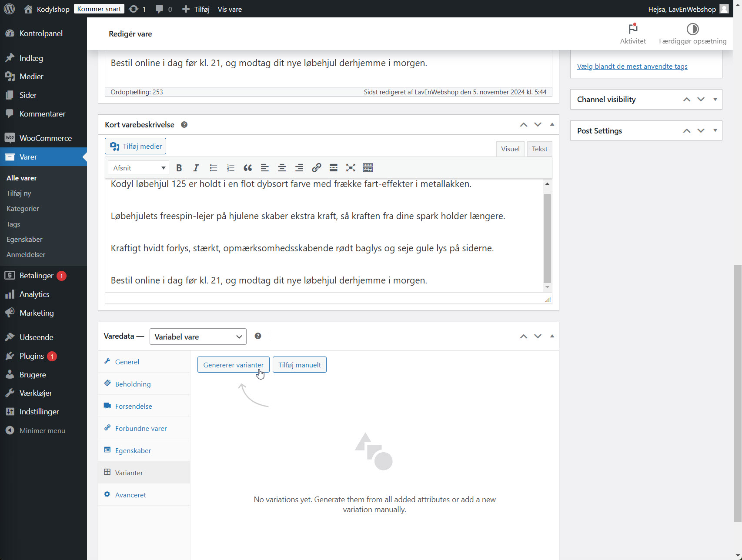The height and width of the screenshot is (560, 742).
Task: Center align the selected text
Action: point(282,167)
